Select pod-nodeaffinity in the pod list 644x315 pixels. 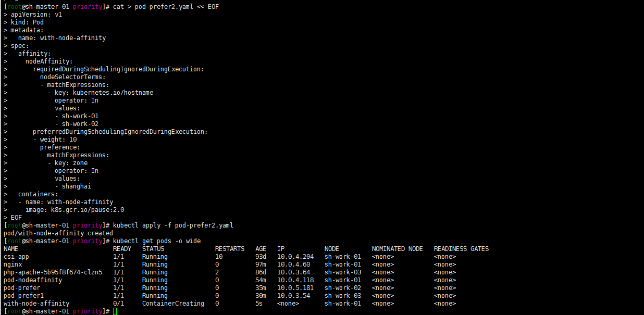click(x=33, y=280)
